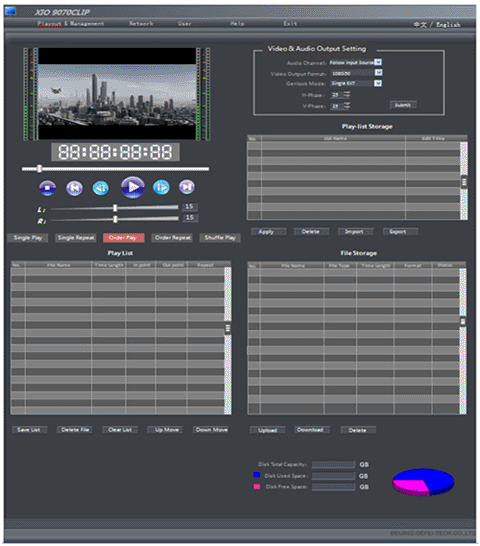Click the Up Move button
The image size is (480, 546).
pos(165,430)
